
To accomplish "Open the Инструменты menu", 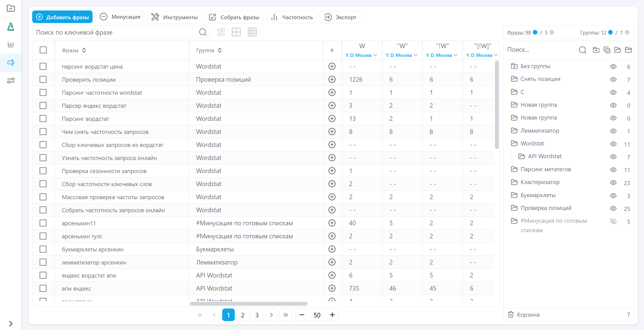I will pos(174,17).
